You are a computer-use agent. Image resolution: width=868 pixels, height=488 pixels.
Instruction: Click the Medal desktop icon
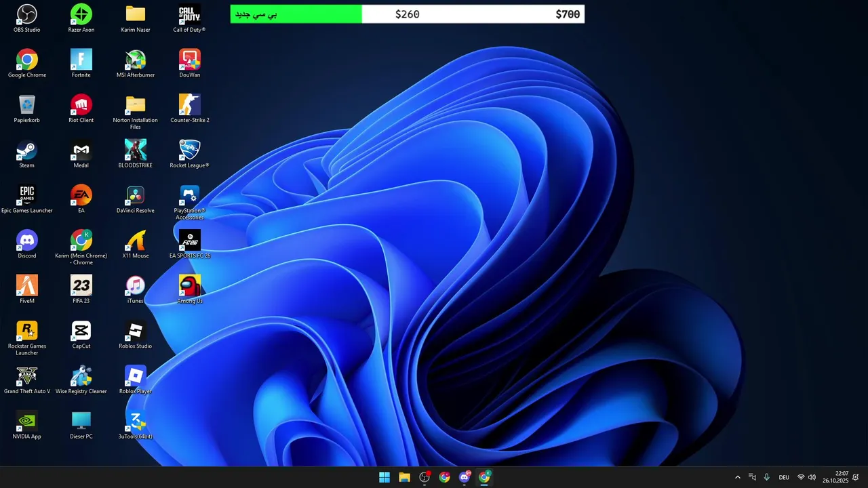click(x=81, y=154)
